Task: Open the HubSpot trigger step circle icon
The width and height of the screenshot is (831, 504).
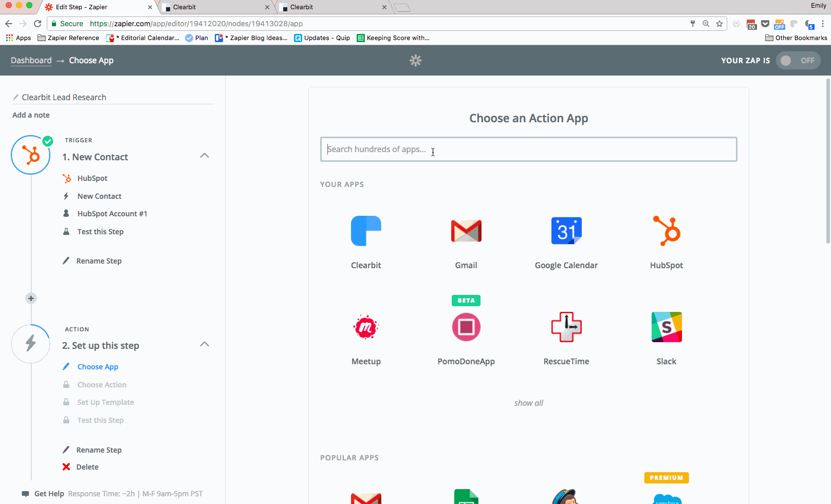Action: click(x=31, y=155)
